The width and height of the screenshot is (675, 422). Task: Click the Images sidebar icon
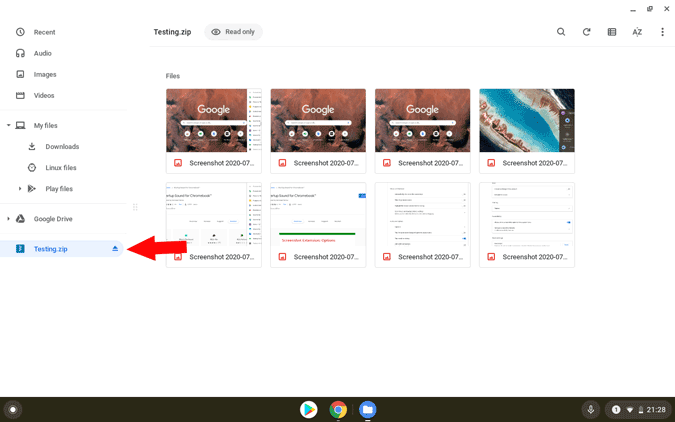coord(20,74)
